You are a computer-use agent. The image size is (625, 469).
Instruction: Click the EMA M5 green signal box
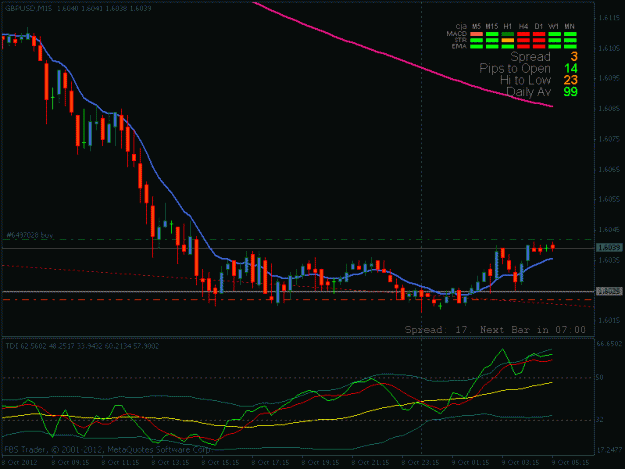pos(476,47)
